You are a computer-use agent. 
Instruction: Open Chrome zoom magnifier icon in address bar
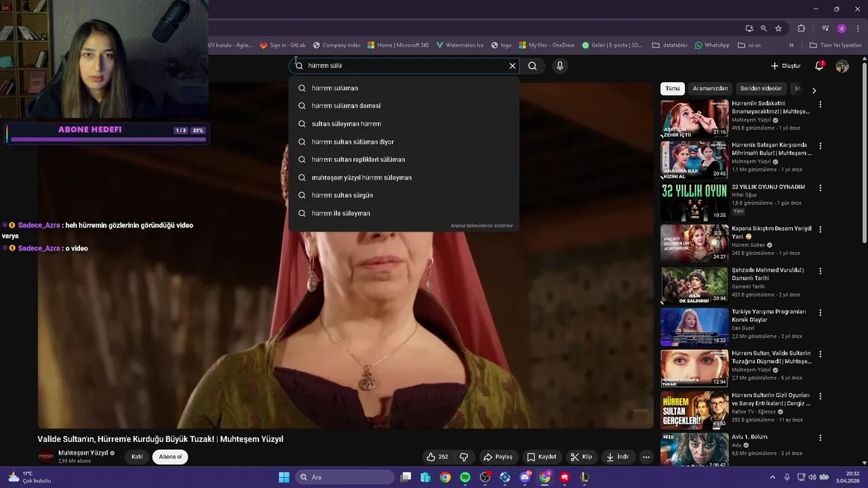click(x=764, y=28)
